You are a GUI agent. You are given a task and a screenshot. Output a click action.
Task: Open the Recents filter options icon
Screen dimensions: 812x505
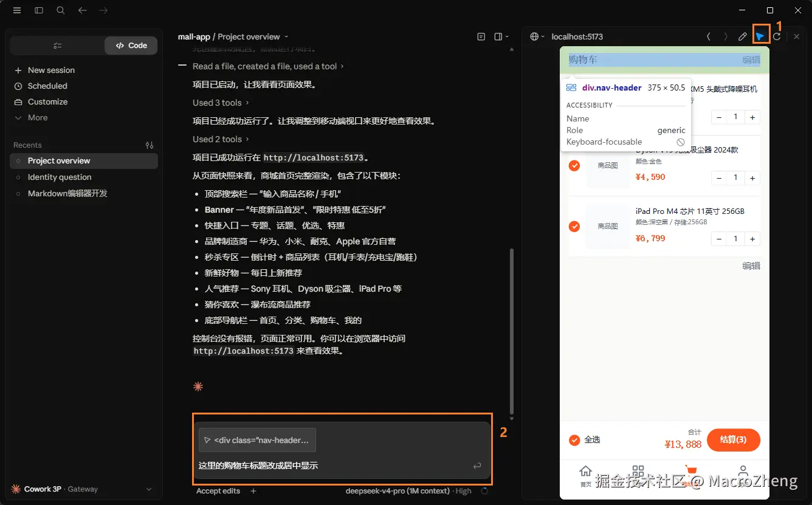150,145
